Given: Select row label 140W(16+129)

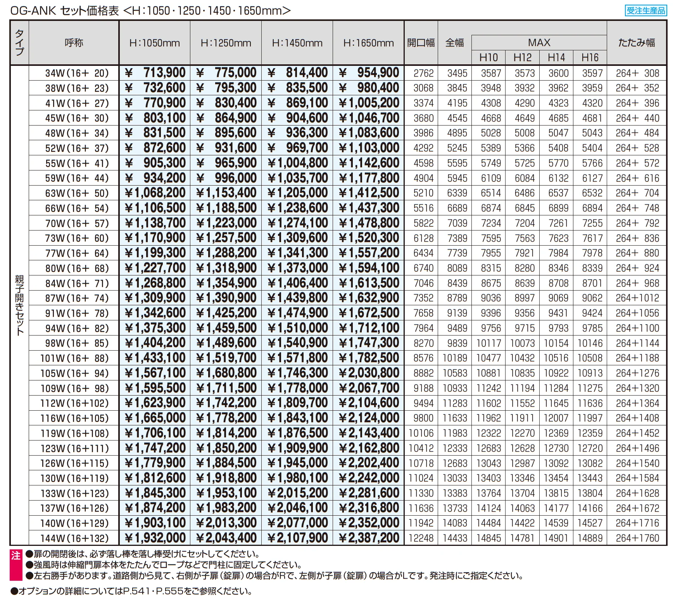Looking at the screenshot, I should [x=74, y=523].
